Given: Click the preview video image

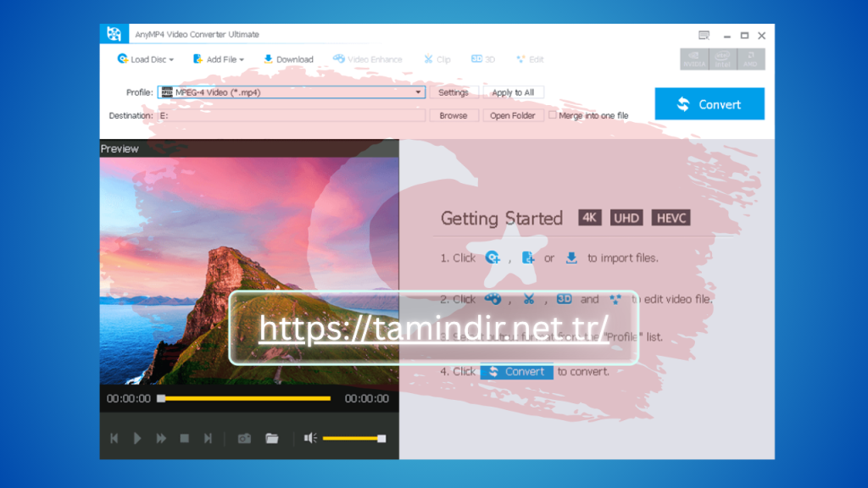Looking at the screenshot, I should [x=249, y=271].
